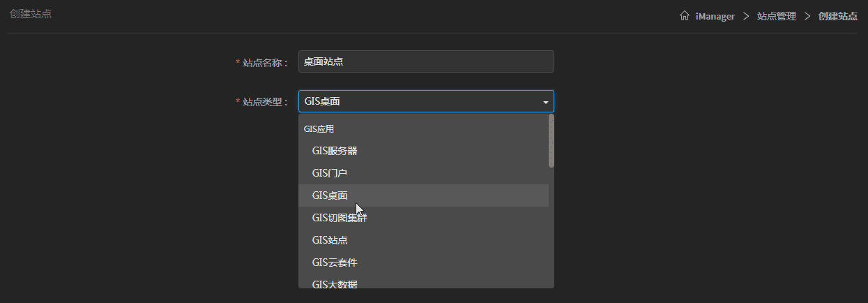Screen dimensions: 868x303
Task: Collapse the 站点类型 dropdown using its arrow
Action: [x=545, y=102]
